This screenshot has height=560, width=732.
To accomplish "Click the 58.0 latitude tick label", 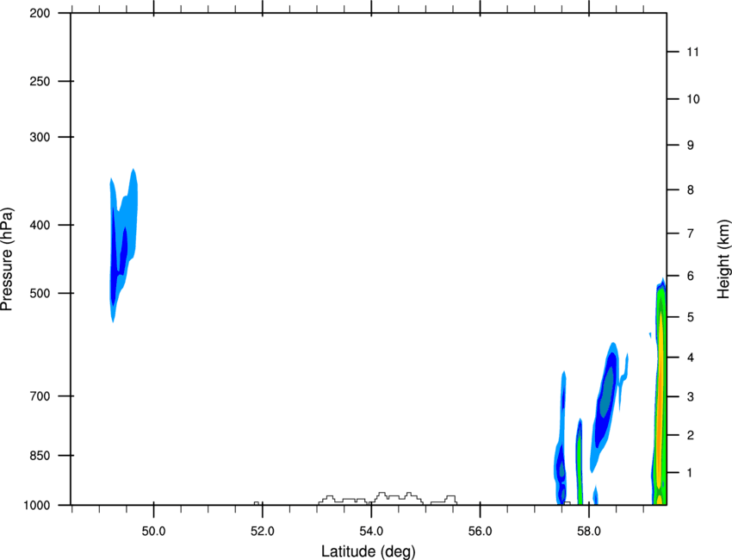I will 589,532.
